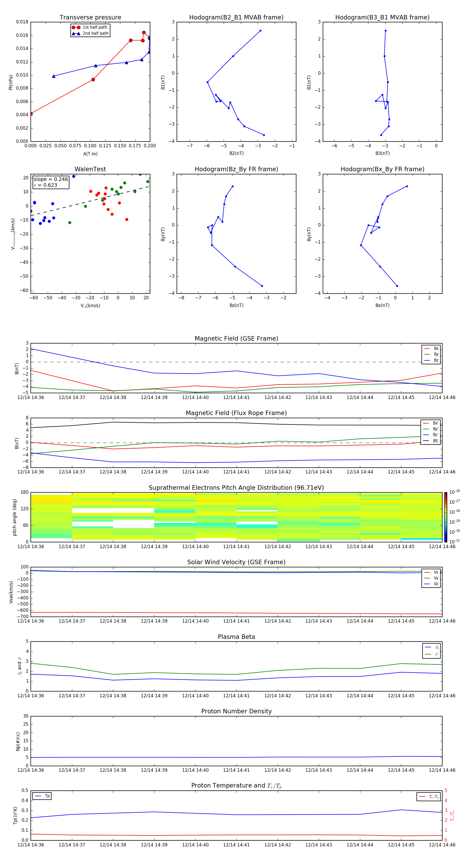Click Bz' in the Flux Rope Frame legend
Viewport: 473px width, 868px height.
click(x=431, y=435)
